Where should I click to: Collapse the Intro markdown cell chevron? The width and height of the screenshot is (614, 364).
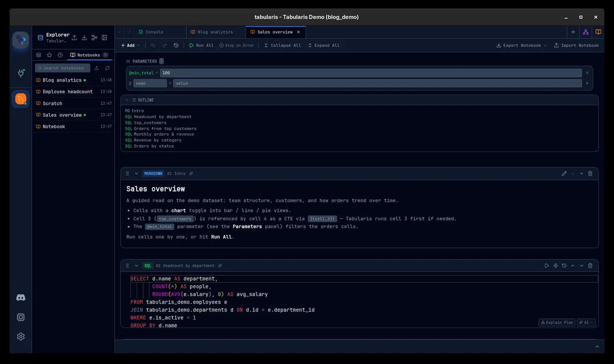click(136, 174)
